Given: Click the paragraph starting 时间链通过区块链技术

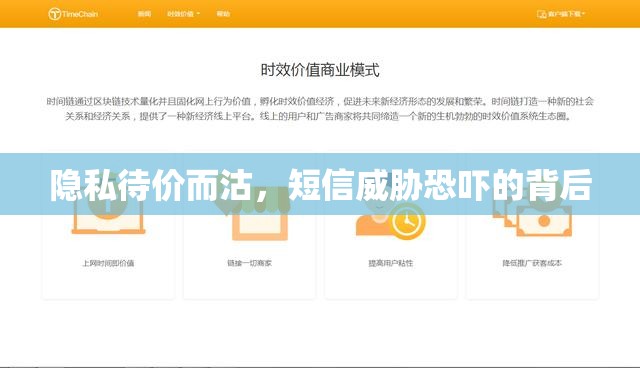Looking at the screenshot, I should coord(320,109).
